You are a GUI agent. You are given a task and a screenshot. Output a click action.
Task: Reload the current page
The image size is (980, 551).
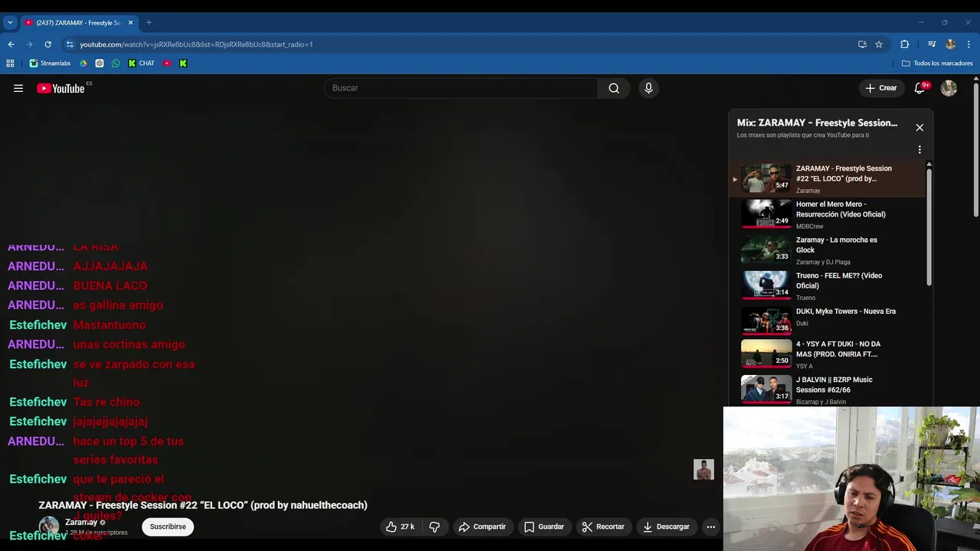(x=47, y=44)
